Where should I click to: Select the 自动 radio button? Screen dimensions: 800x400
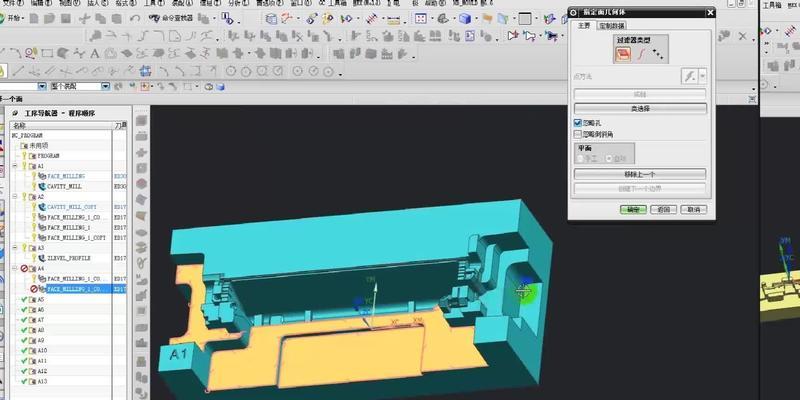click(609, 159)
